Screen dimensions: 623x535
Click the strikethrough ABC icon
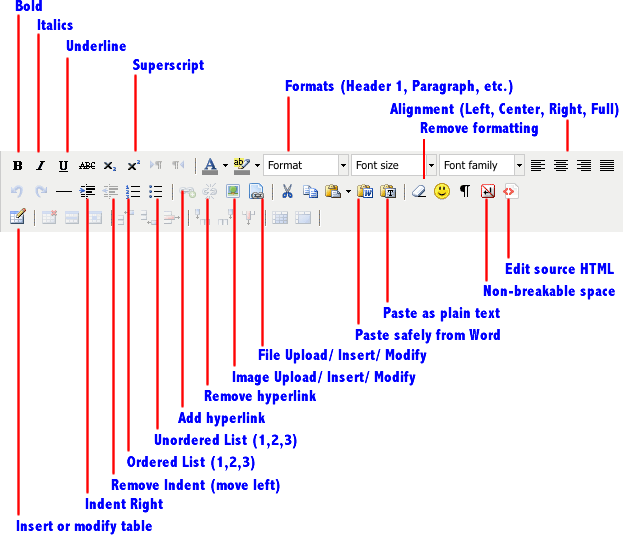pyautogui.click(x=87, y=165)
